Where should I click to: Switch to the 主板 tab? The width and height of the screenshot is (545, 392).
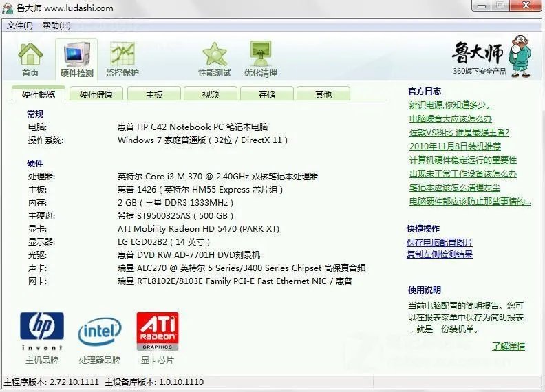(154, 94)
